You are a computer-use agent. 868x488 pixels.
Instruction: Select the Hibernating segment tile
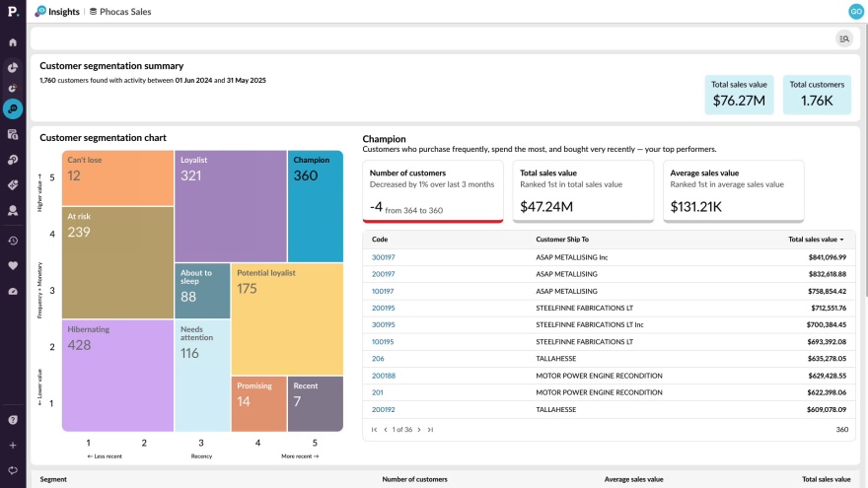[x=117, y=375]
